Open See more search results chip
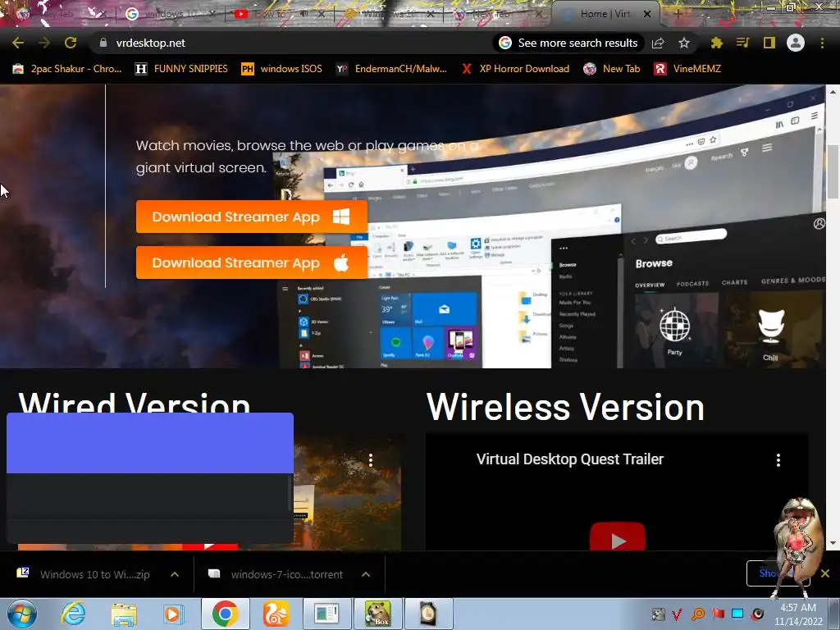840x630 pixels. pyautogui.click(x=568, y=43)
